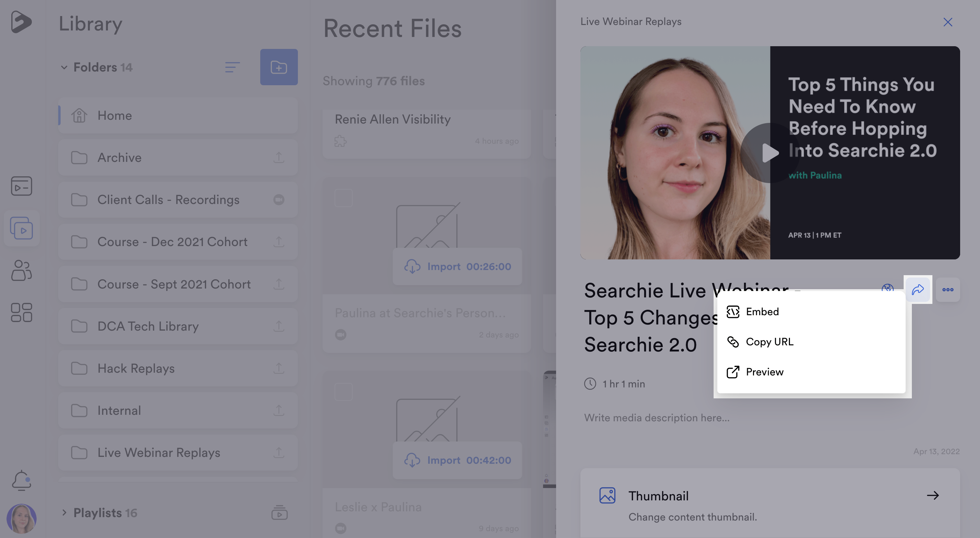Viewport: 980px width, 538px height.
Task: Expand the Playlists section
Action: click(x=64, y=513)
